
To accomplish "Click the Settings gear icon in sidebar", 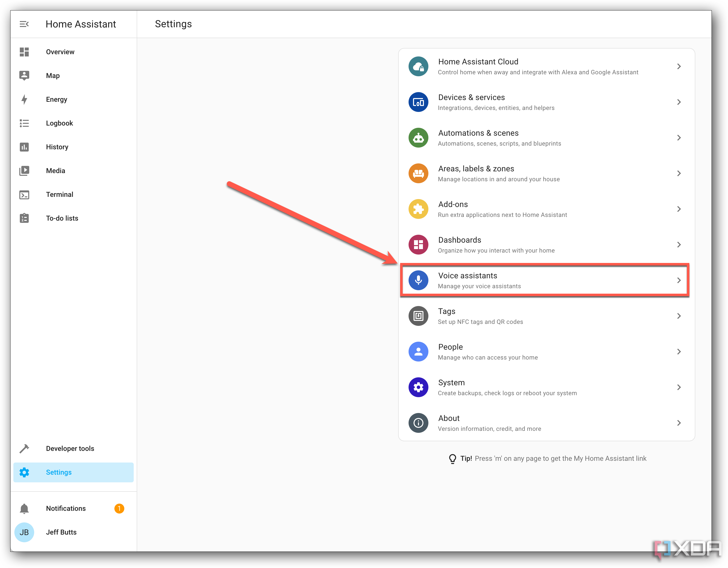I will tap(24, 472).
